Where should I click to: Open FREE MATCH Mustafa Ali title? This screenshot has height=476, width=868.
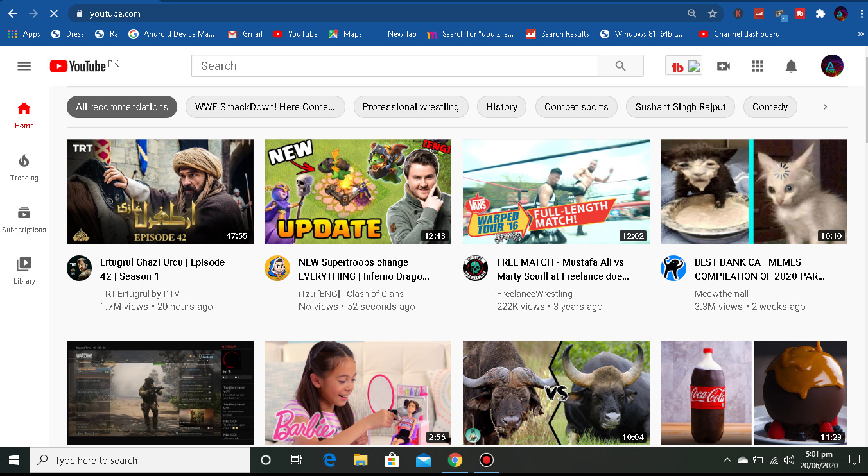tap(563, 269)
